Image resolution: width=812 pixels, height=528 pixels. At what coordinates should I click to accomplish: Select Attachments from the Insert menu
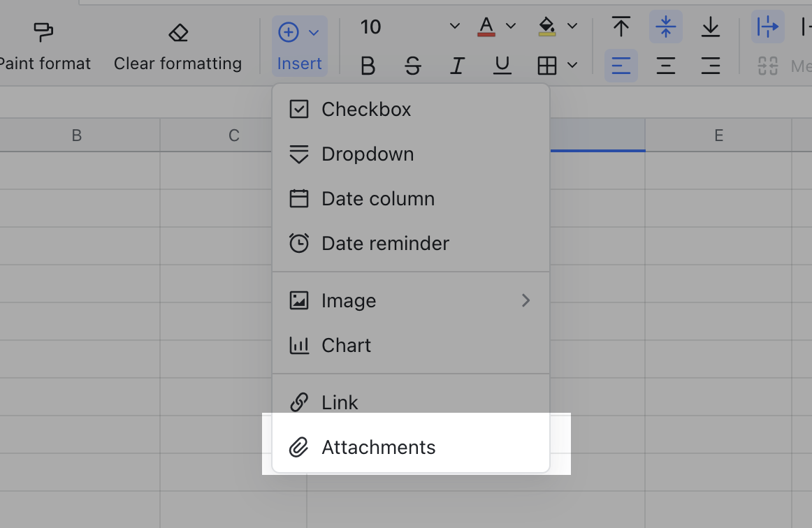pos(378,447)
